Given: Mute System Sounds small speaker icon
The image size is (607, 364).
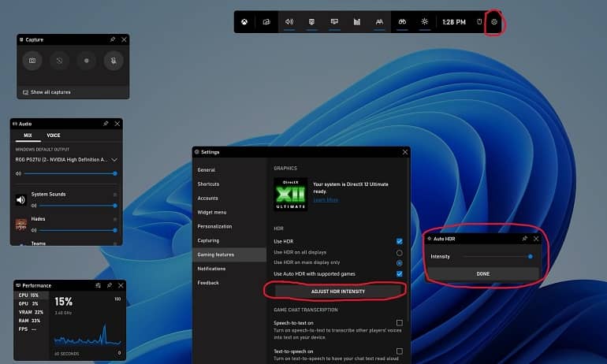Looking at the screenshot, I should click(34, 206).
